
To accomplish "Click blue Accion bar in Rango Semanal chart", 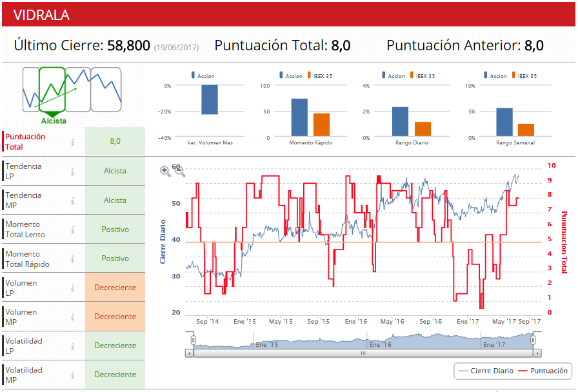I will pyautogui.click(x=504, y=122).
